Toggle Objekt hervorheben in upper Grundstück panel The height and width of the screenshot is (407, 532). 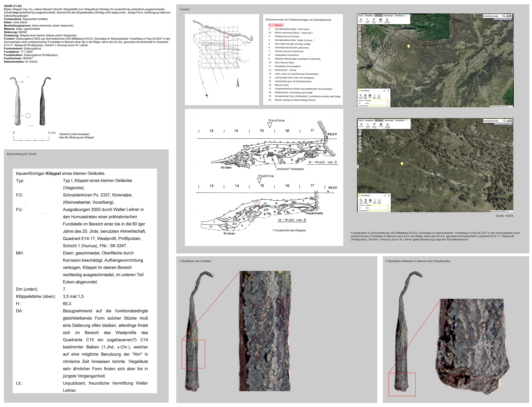[x=374, y=95]
